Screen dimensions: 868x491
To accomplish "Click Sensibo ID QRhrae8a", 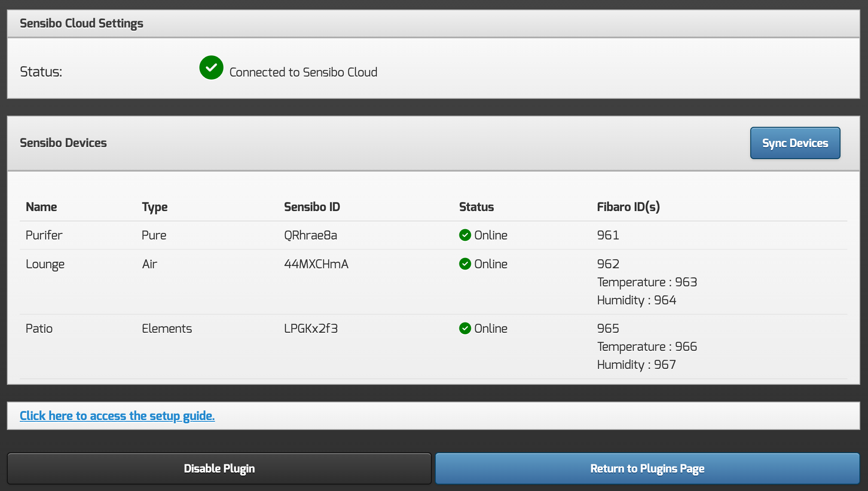I will coord(310,235).
